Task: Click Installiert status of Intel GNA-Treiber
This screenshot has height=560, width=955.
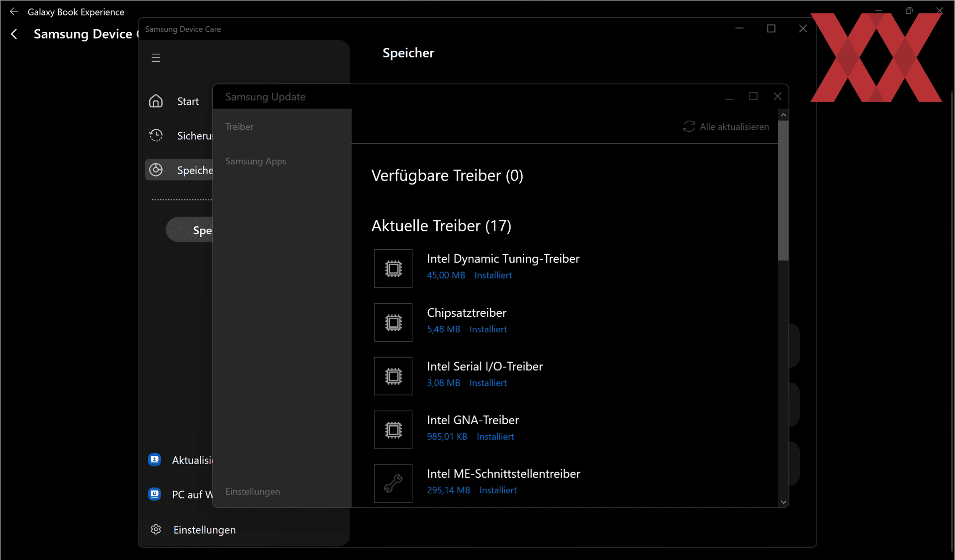Action: 495,437
